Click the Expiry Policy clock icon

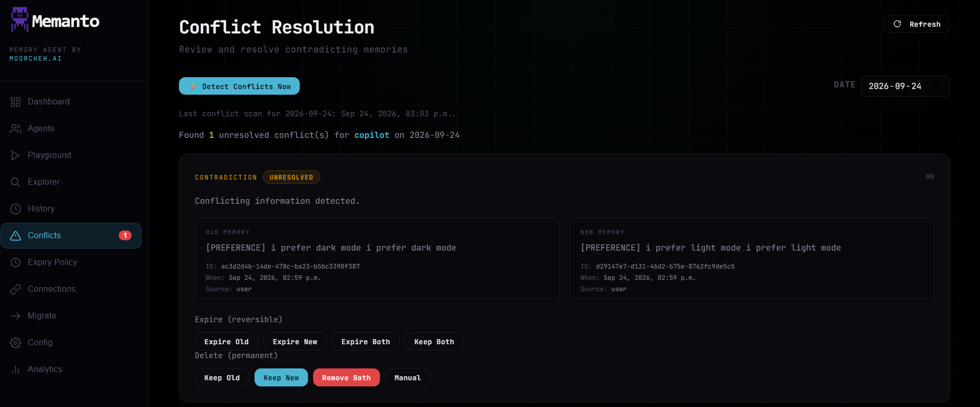click(15, 262)
